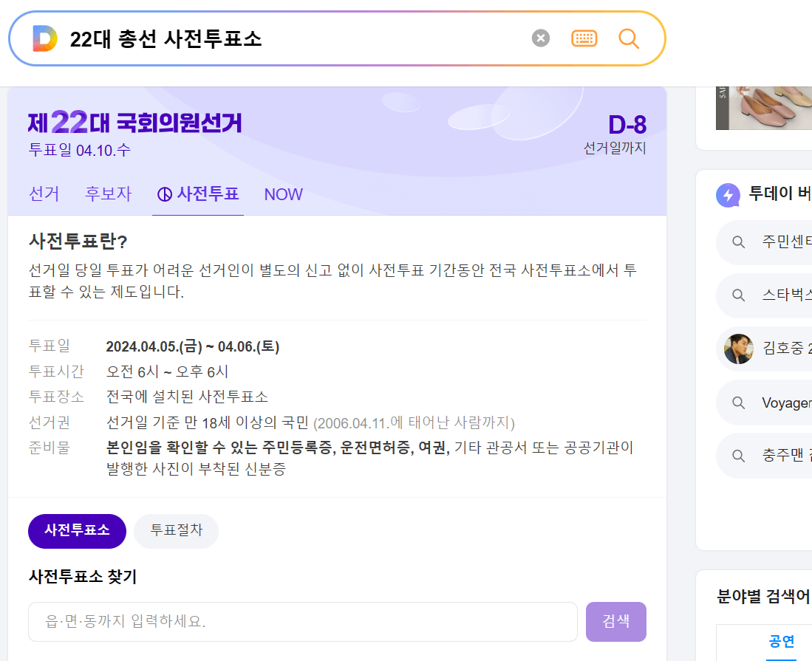
Task: Select the 사전투표소 pill toggle
Action: (x=77, y=531)
